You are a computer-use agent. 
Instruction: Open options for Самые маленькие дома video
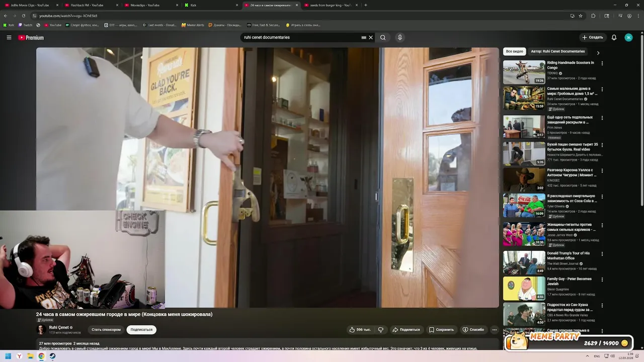(x=602, y=89)
